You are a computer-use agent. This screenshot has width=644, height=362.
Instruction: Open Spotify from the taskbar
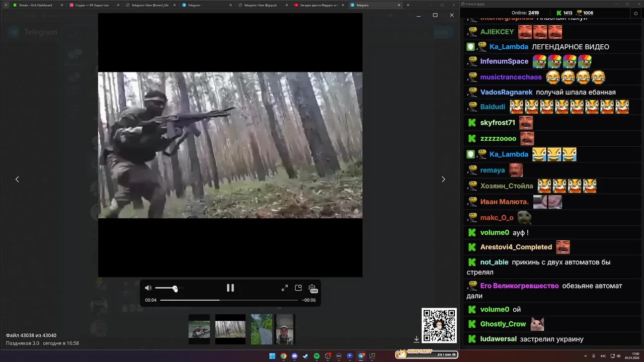tap(316, 356)
